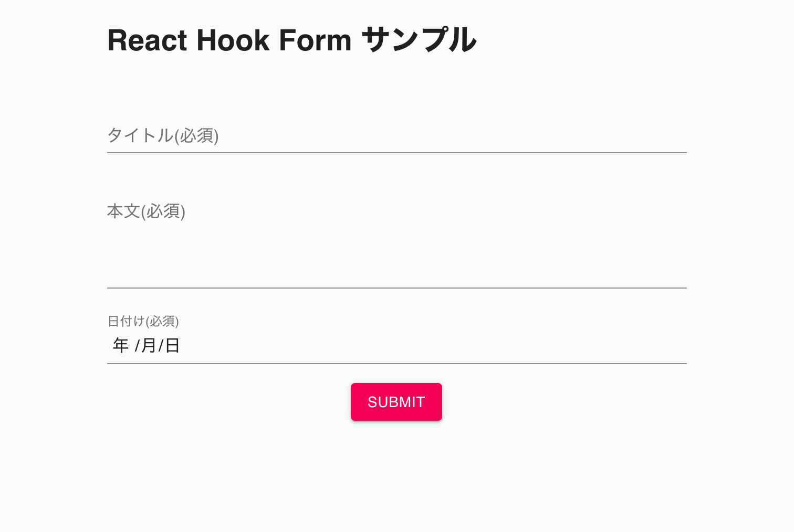Click the 本文(必須) placeholder label

point(147,211)
